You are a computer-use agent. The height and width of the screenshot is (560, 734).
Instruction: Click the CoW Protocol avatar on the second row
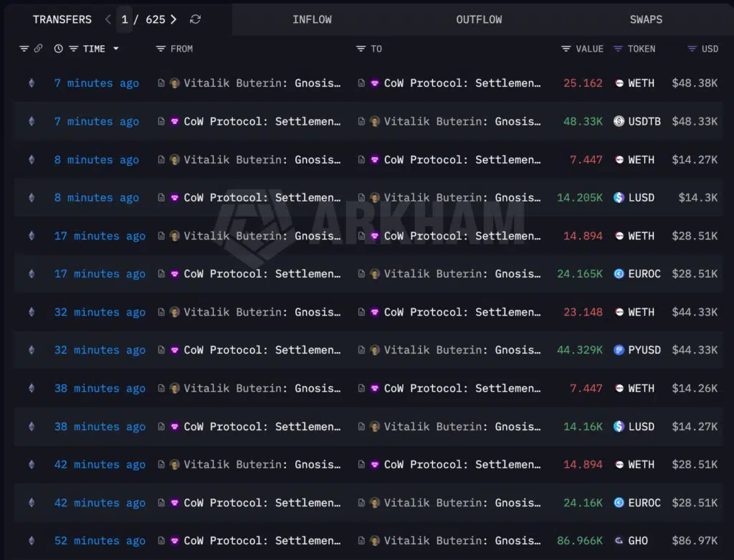click(175, 121)
